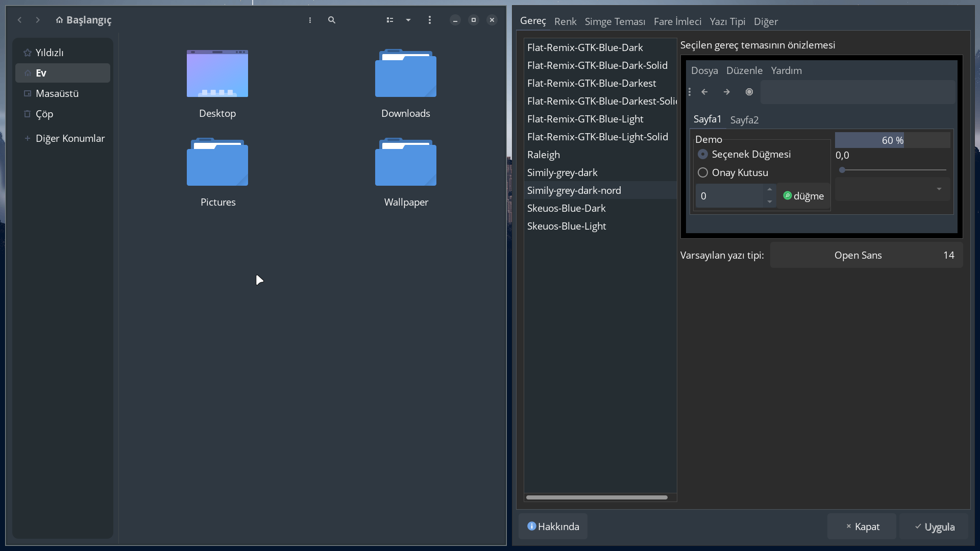The width and height of the screenshot is (980, 551).
Task: Click the preview toolbar back arrow
Action: pyautogui.click(x=704, y=92)
